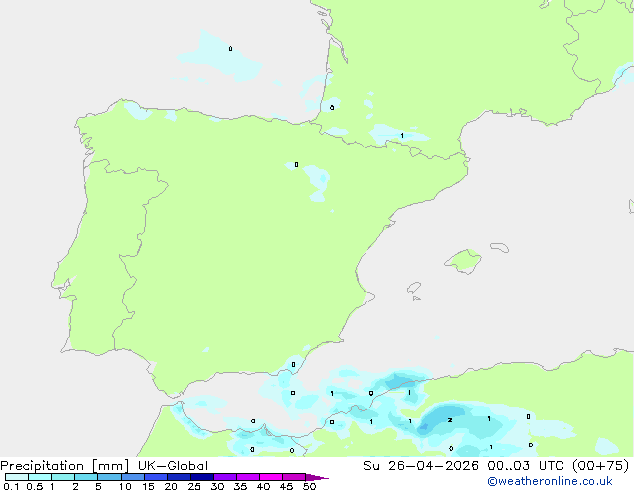634x490 pixels.
Task: Click the '30' legend scale label
Action: click(x=217, y=486)
